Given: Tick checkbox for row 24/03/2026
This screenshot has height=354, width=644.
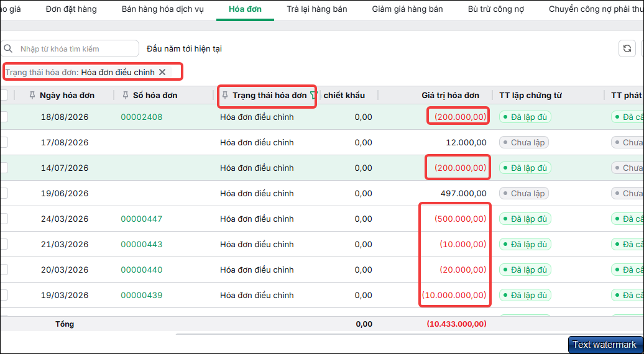Looking at the screenshot, I should 3,219.
